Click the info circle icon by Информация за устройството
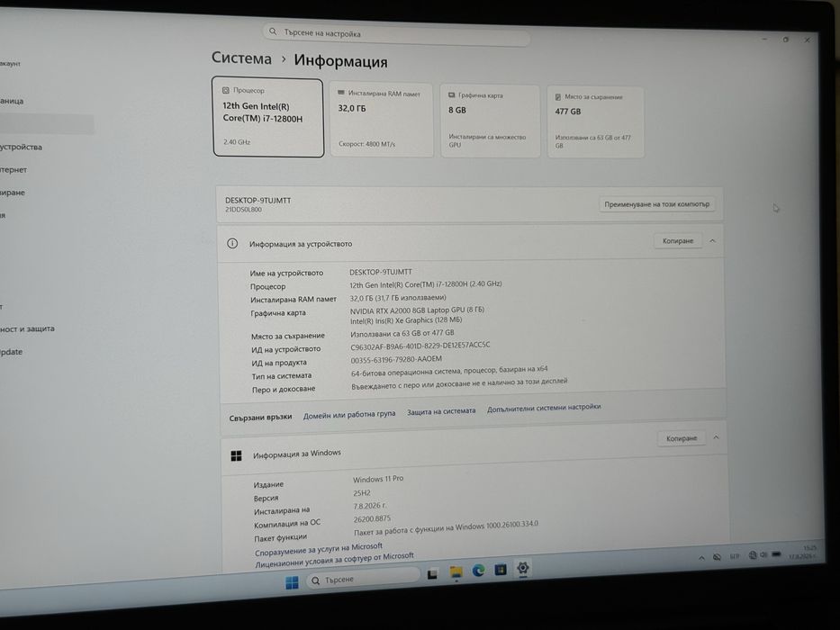Viewport: 840px width, 630px height. (232, 243)
